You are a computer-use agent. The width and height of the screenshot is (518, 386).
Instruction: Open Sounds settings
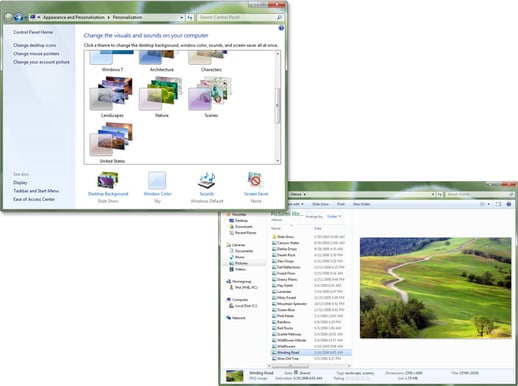(207, 187)
